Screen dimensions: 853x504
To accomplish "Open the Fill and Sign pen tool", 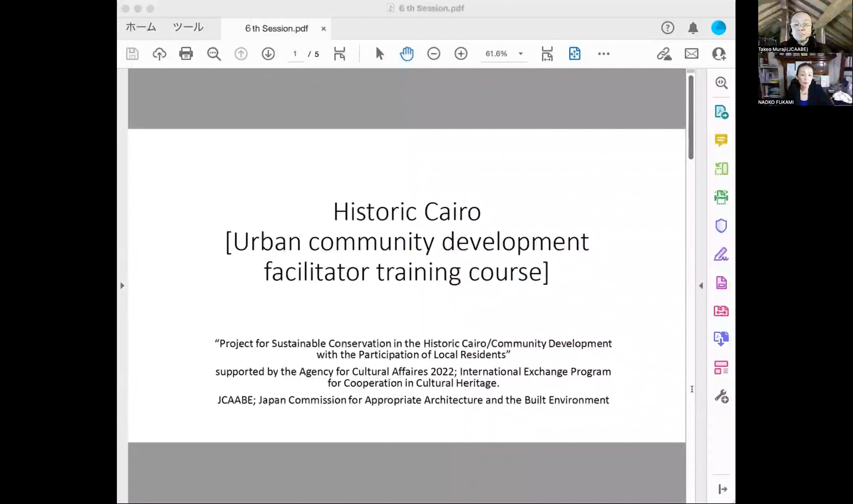I will tap(721, 254).
